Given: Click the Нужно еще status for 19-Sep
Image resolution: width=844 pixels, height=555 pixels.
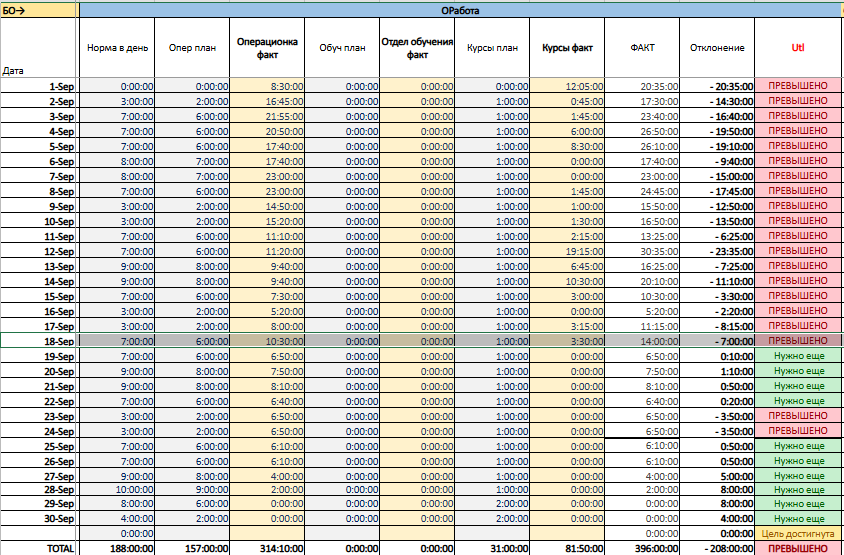Looking at the screenshot, I should click(x=799, y=356).
